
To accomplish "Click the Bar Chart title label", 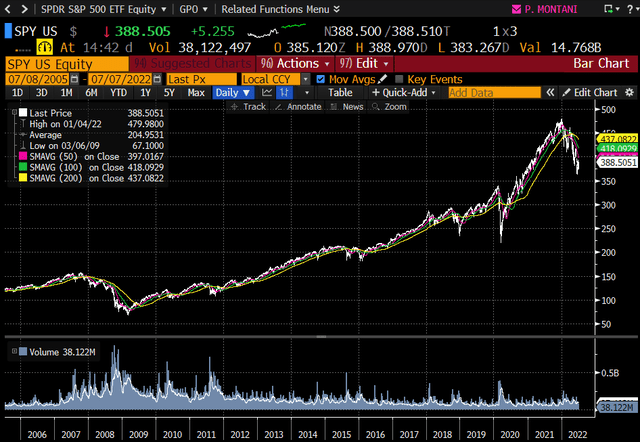I will pyautogui.click(x=601, y=64).
